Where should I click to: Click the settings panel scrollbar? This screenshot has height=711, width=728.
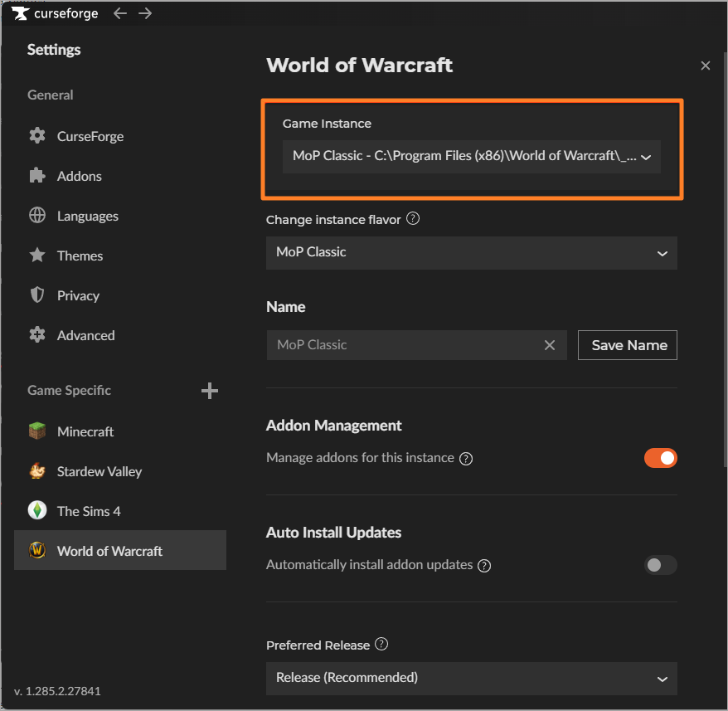726,258
